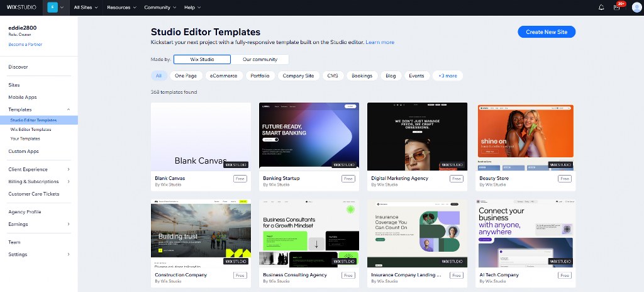The width and height of the screenshot is (644, 292).
Task: Go to Discover in sidebar
Action: 18,67
